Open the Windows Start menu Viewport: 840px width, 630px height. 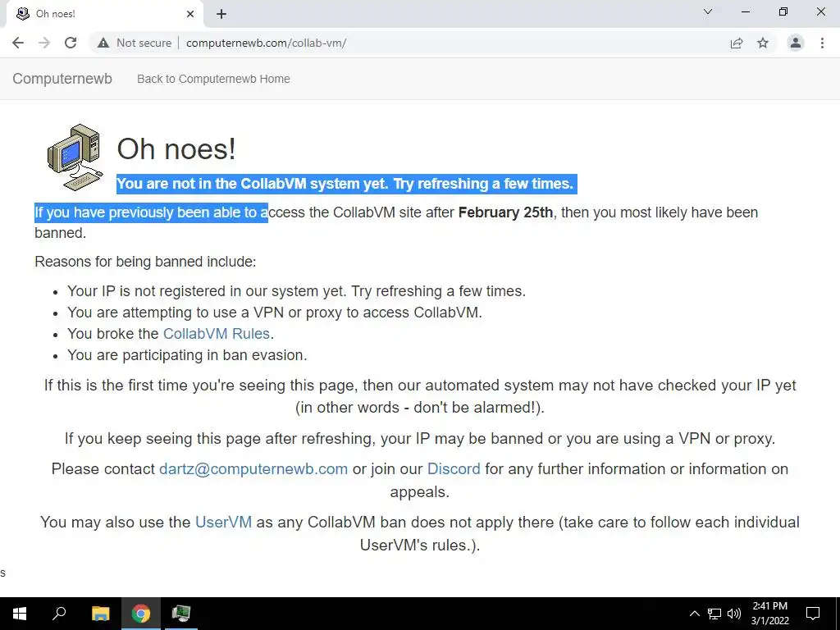(x=20, y=614)
